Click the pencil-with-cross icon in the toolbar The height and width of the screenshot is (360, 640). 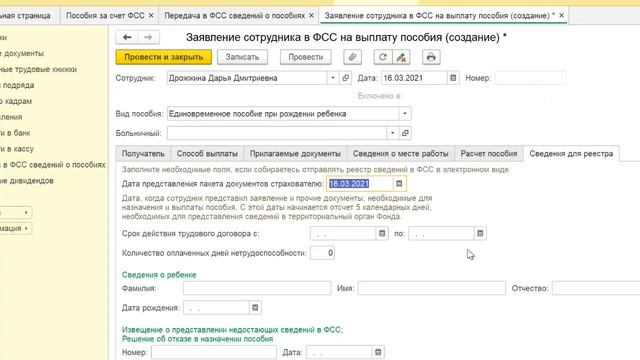coord(401,57)
